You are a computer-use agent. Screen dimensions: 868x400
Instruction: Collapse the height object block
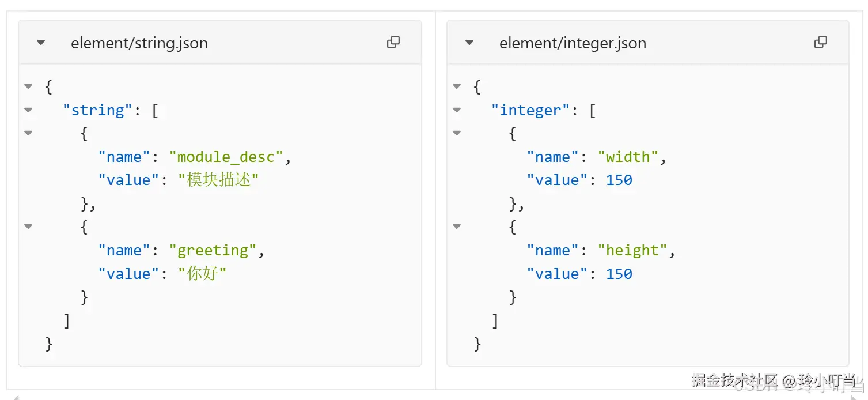coord(456,226)
